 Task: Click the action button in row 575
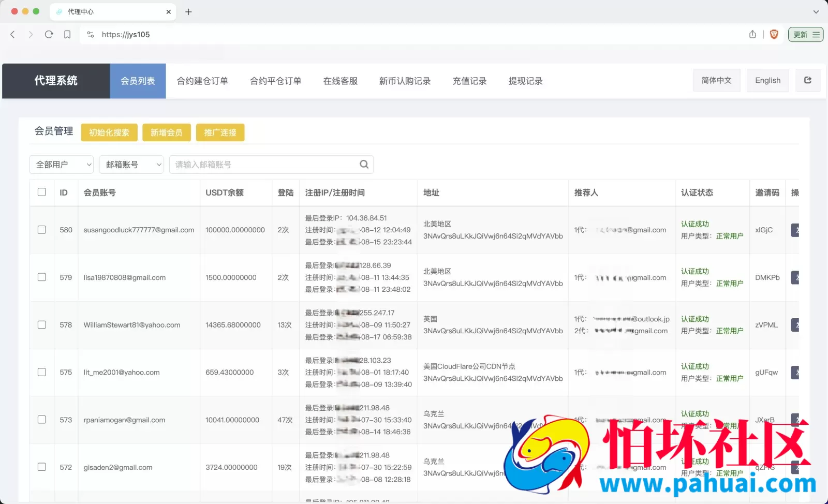pyautogui.click(x=795, y=373)
